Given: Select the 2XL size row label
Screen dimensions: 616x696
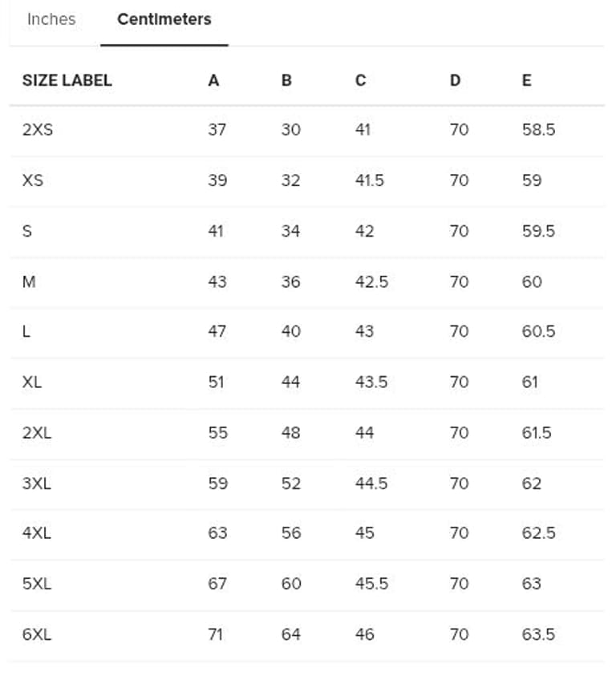Looking at the screenshot, I should tap(37, 432).
